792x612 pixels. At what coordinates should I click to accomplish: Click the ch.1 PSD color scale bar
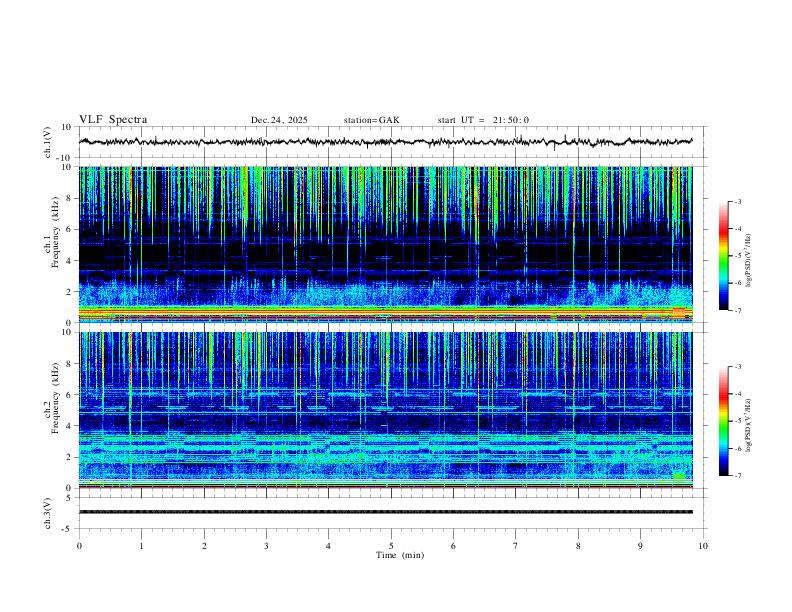coord(724,256)
